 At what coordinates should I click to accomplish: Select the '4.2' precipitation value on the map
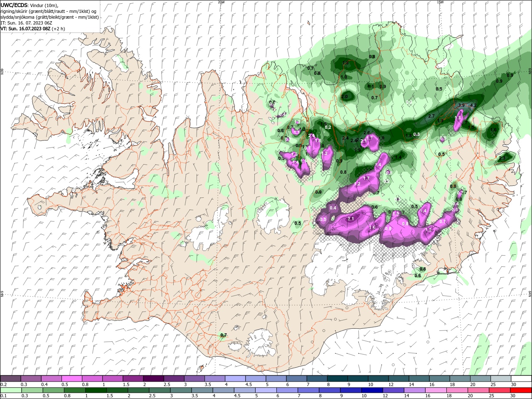(473, 106)
